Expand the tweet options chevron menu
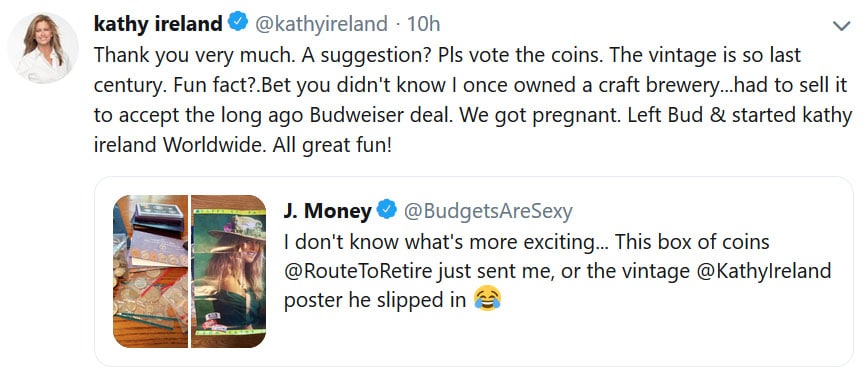The image size is (868, 385). (841, 25)
